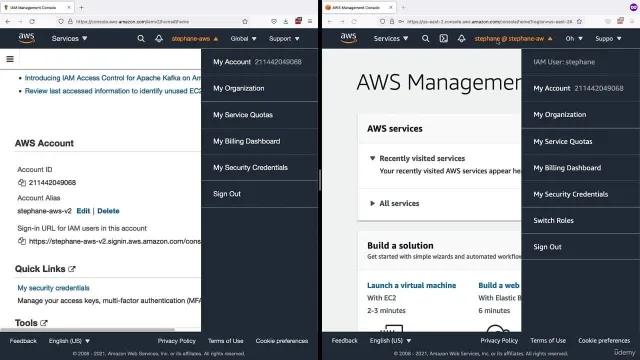Open English (US) language selector on right

[x=390, y=340]
